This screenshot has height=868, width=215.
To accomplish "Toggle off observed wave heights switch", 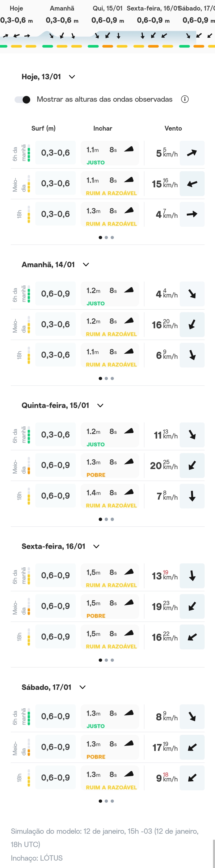I will [x=23, y=99].
